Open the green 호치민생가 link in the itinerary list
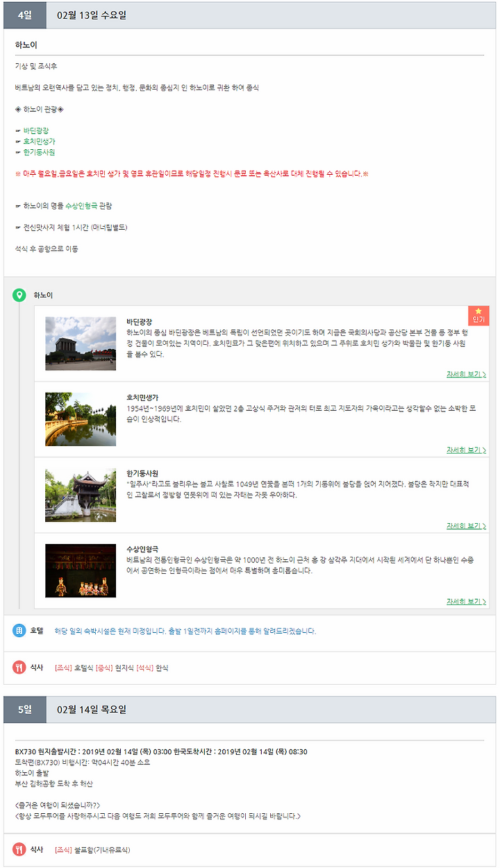The image size is (500, 868). pos(39,141)
